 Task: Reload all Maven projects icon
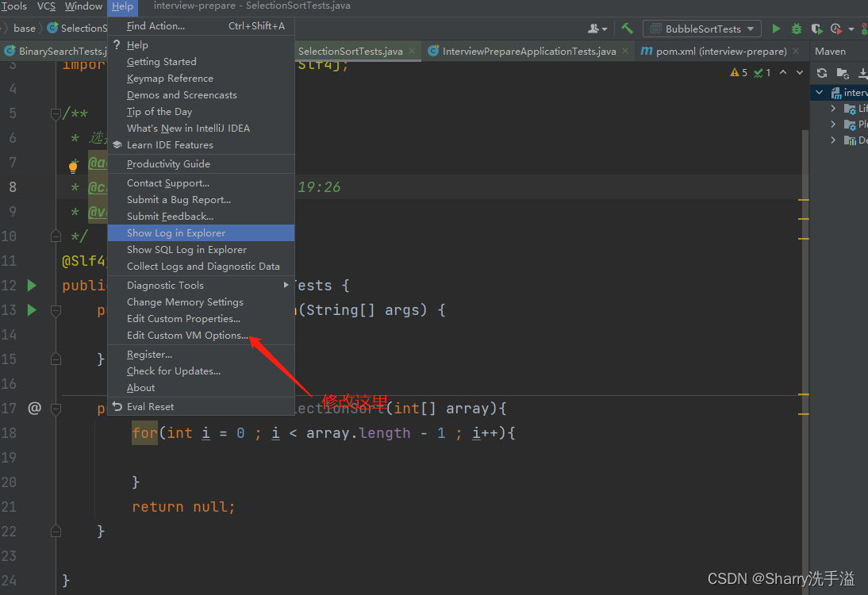click(x=821, y=73)
